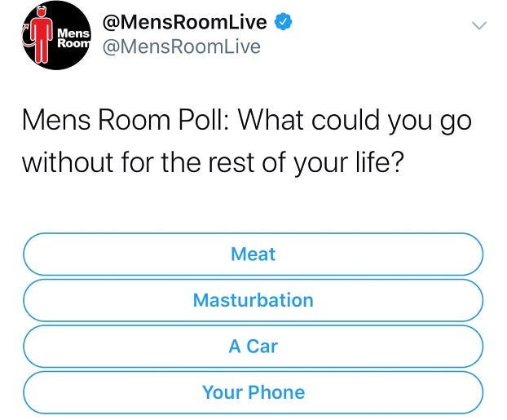The image size is (507, 420).
Task: Open the bold @MensRoomLive display name
Action: point(184,23)
